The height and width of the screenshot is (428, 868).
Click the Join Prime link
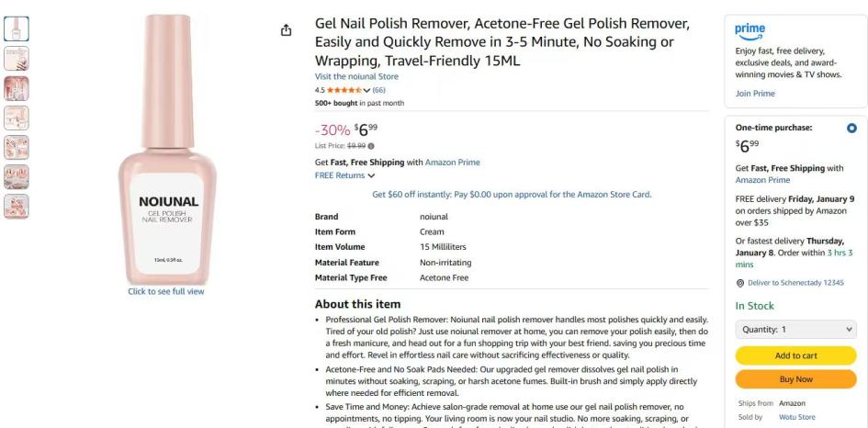[755, 94]
